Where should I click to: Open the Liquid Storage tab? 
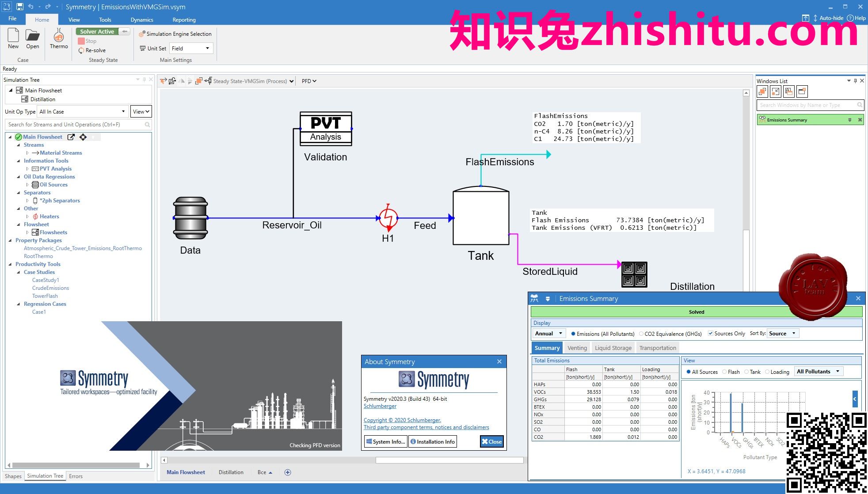click(613, 348)
